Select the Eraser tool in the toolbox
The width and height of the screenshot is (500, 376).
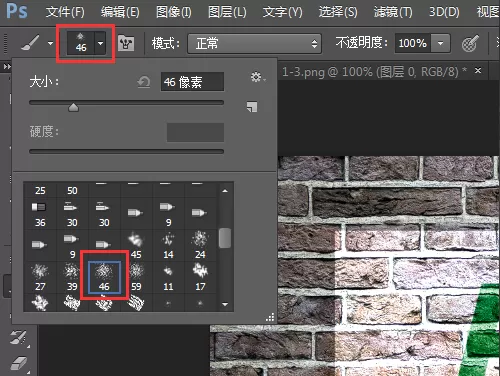[19, 363]
